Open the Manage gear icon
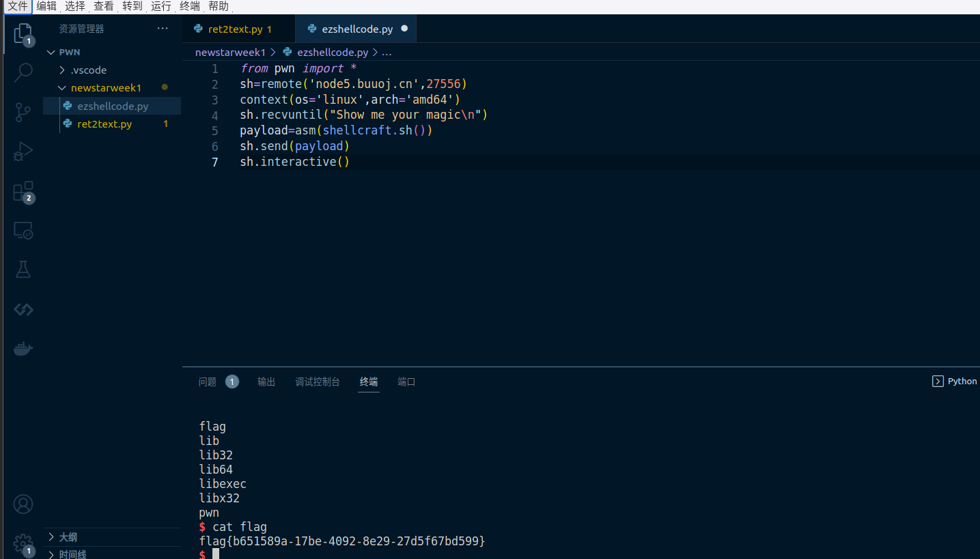 click(x=23, y=545)
